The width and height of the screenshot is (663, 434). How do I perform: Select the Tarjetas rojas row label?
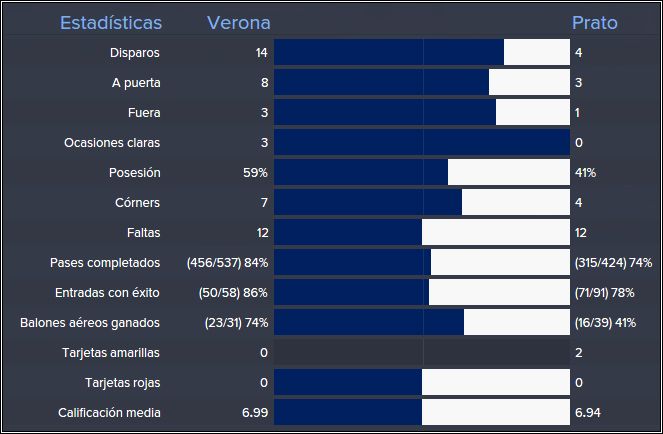point(123,383)
